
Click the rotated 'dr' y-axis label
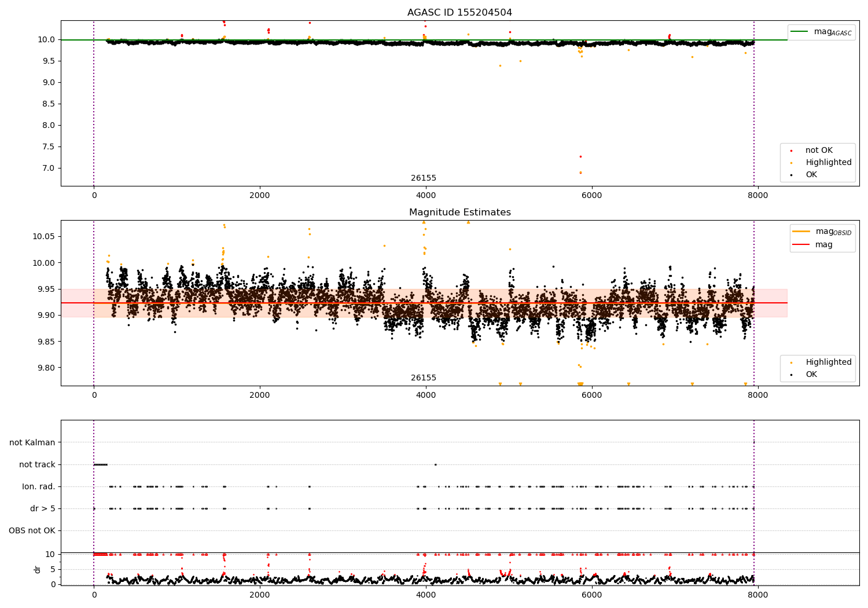click(38, 569)
